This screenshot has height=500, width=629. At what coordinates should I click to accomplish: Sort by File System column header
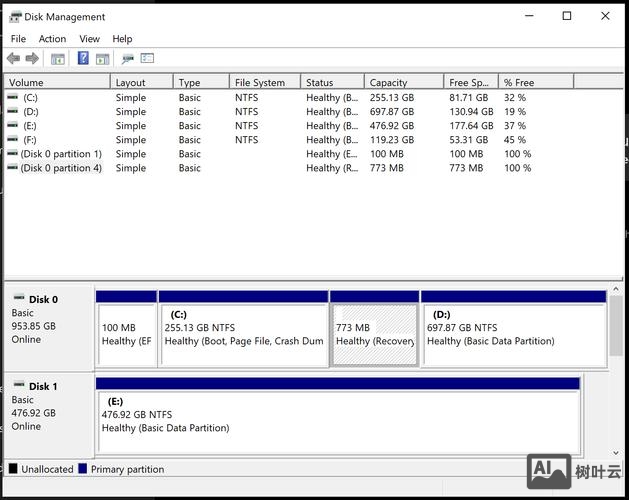tap(264, 83)
